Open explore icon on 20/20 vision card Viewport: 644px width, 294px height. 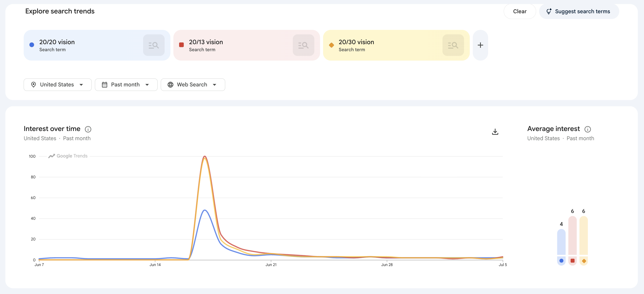154,45
